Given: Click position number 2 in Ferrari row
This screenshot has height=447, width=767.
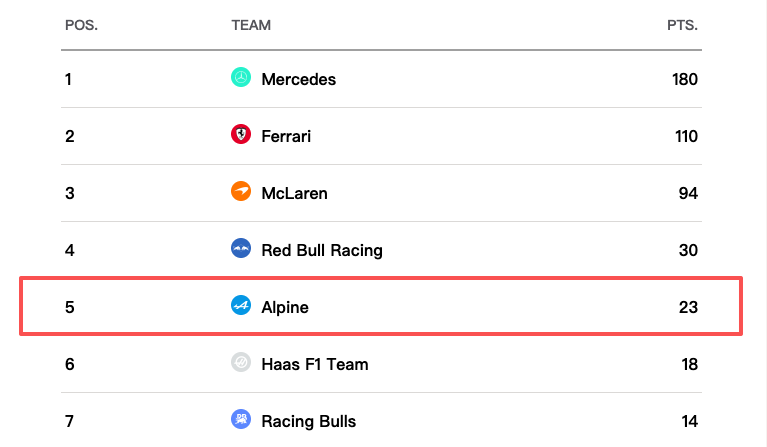Looking at the screenshot, I should 69,136.
